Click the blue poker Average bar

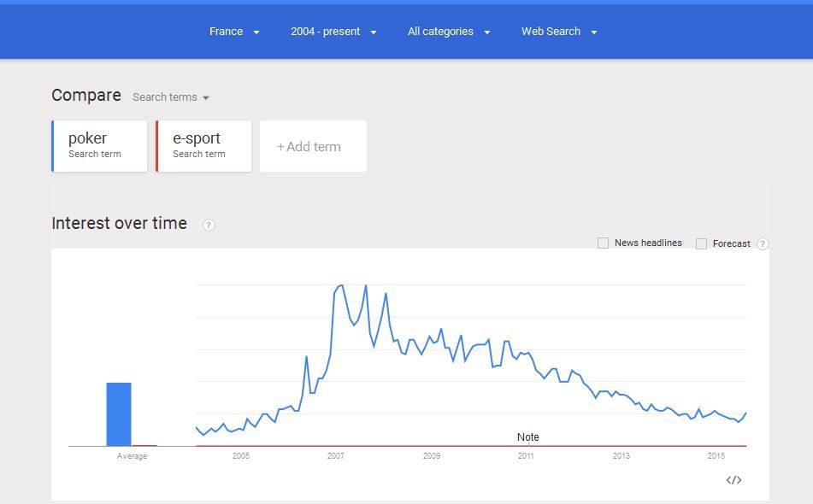point(119,414)
